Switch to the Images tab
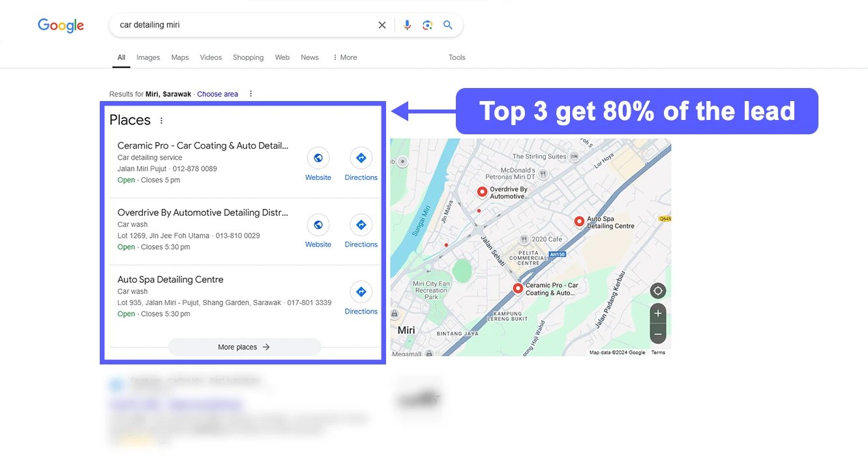This screenshot has width=868, height=459. 148,57
